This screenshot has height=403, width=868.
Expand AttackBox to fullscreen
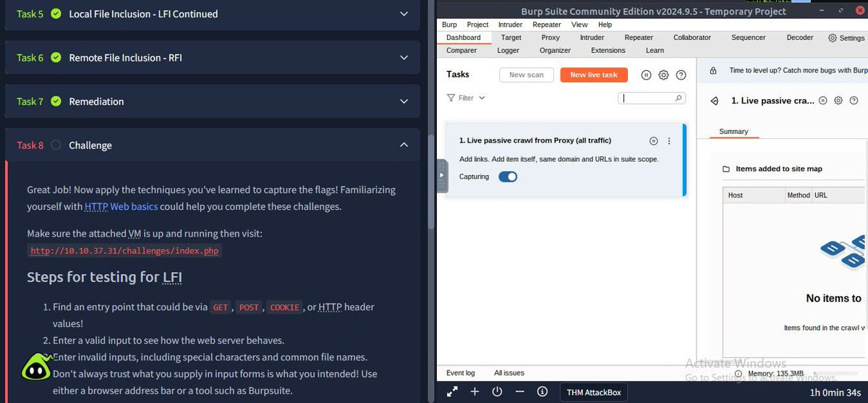(452, 391)
